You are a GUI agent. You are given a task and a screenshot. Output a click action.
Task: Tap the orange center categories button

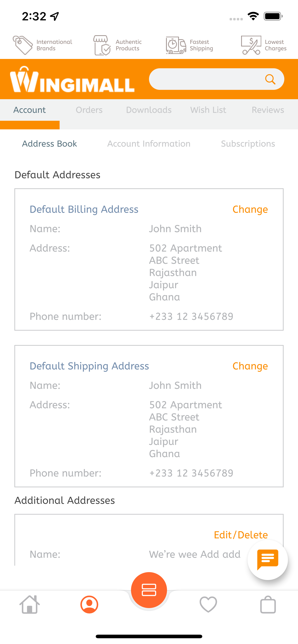[x=149, y=590]
